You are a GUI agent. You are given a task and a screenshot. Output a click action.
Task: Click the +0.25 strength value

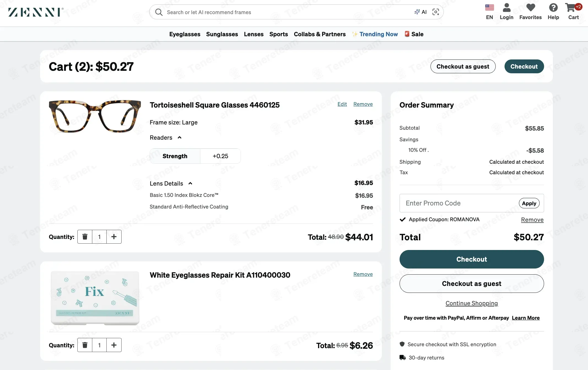[221, 156]
